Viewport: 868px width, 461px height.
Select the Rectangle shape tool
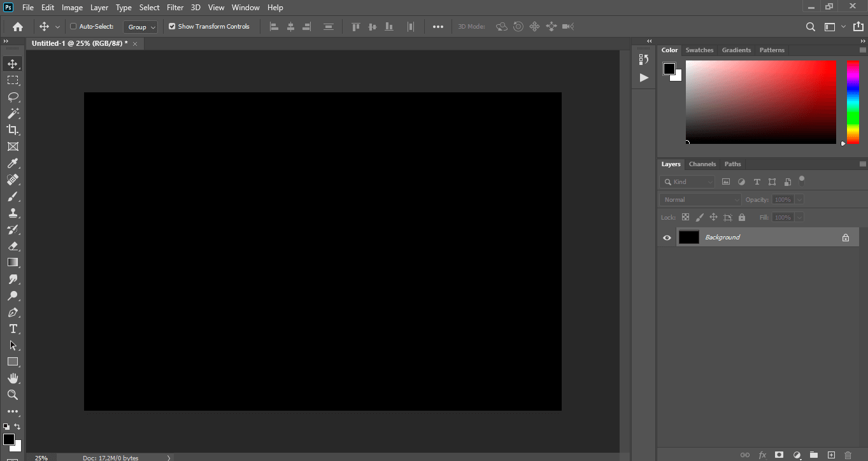tap(13, 362)
